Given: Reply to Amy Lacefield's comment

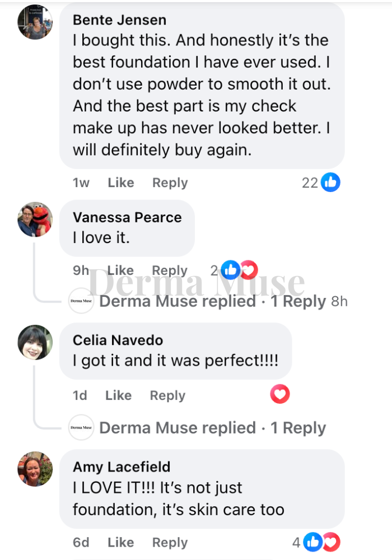Looking at the screenshot, I should [170, 543].
